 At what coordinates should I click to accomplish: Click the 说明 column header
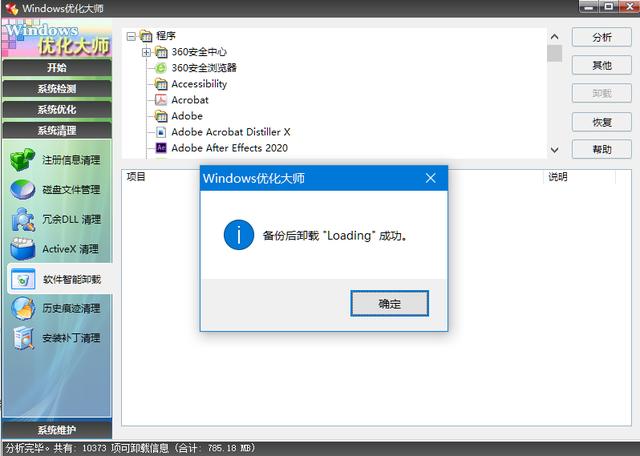(558, 177)
